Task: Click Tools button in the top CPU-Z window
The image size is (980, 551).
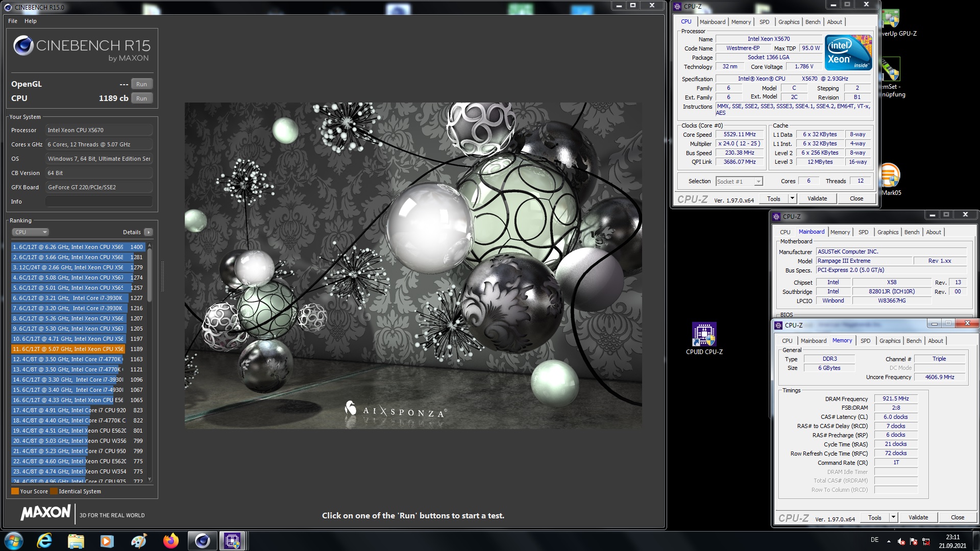Action: 773,198
